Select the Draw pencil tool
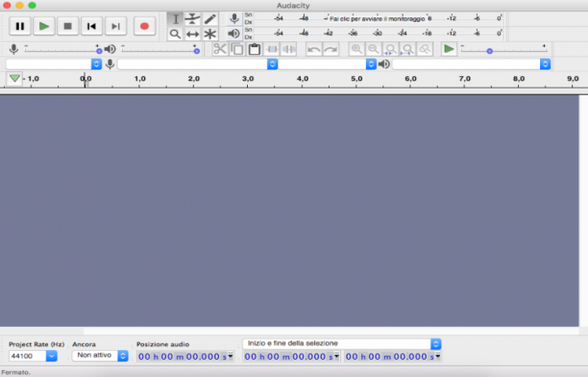Image resolution: width=588 pixels, height=377 pixels. pos(210,19)
